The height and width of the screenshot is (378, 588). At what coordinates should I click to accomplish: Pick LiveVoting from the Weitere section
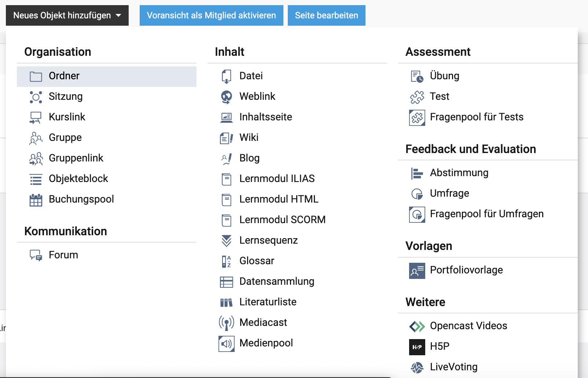pyautogui.click(x=454, y=367)
